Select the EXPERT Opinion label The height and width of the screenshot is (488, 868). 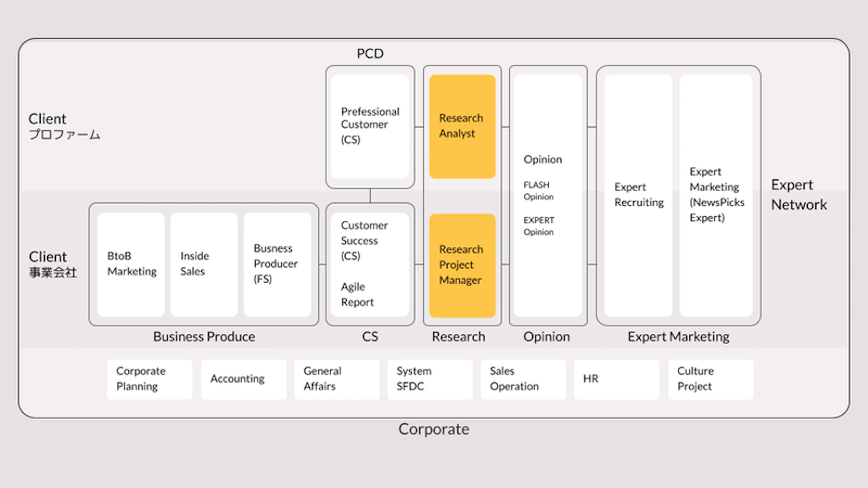(x=539, y=226)
